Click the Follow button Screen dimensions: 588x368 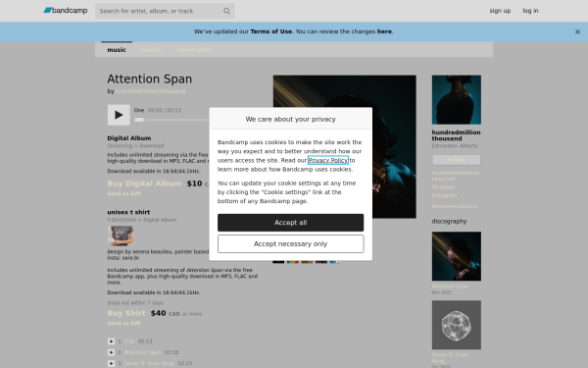pos(457,160)
